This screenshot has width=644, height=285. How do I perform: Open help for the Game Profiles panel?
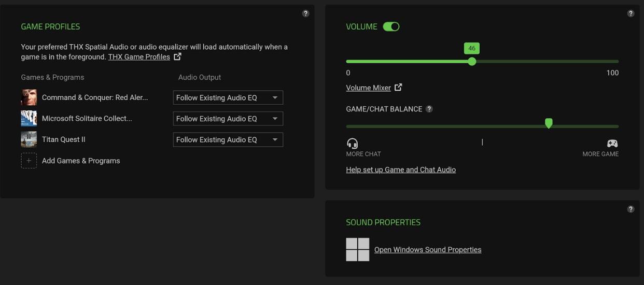tap(305, 13)
